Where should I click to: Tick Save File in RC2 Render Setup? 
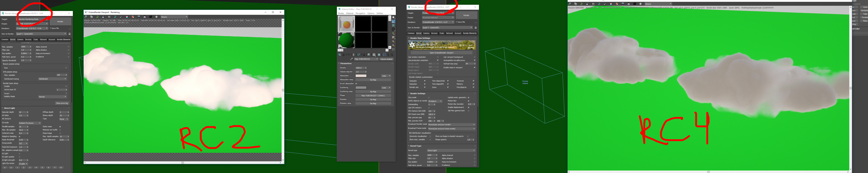click(51, 28)
